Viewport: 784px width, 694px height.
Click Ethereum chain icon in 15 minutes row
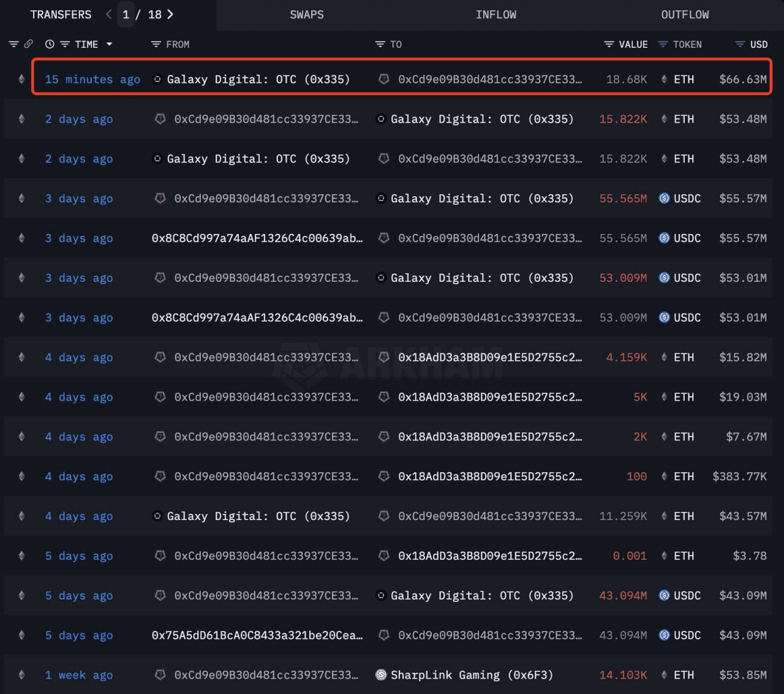(x=21, y=79)
